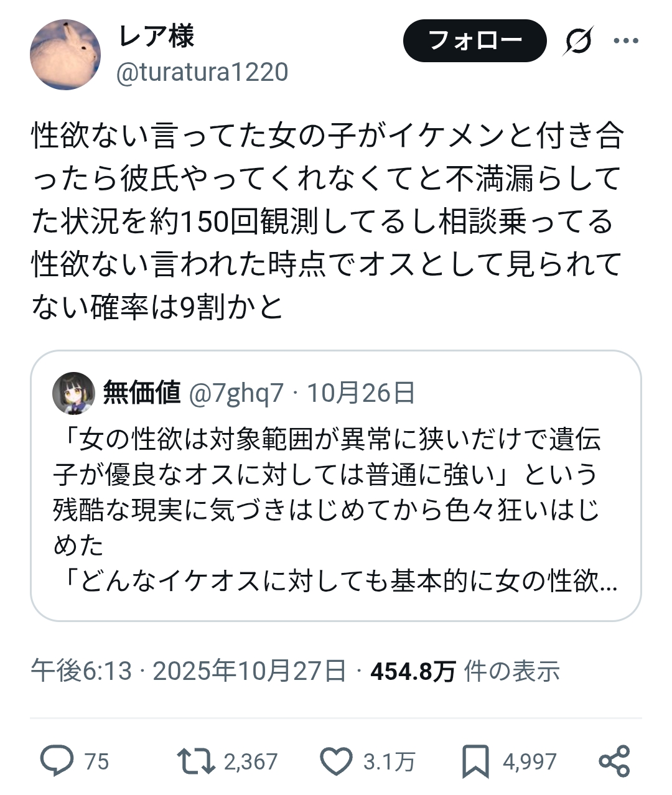
Task: Click the post timestamp 午後6:13 · 2025年10月27日
Action: [x=189, y=671]
